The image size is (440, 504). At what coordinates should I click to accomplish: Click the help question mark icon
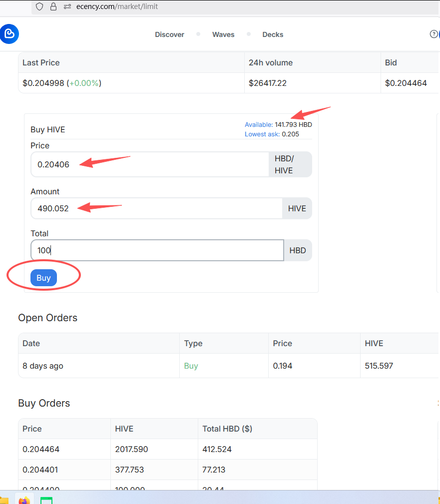(434, 34)
